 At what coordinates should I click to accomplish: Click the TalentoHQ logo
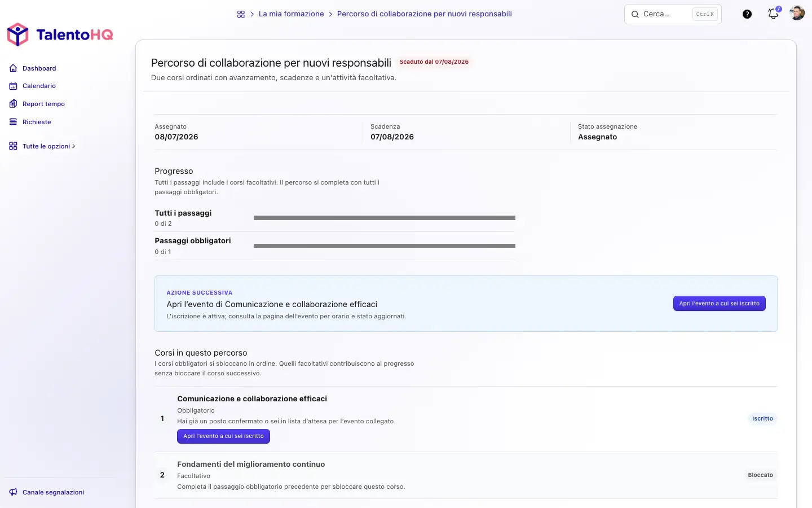click(x=60, y=34)
